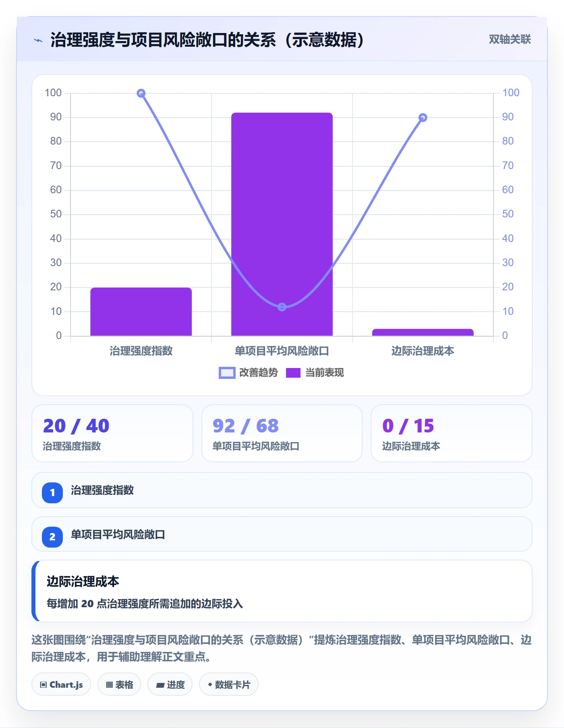Select the list row 单项目平均风险敞口
564x728 pixels.
point(282,534)
